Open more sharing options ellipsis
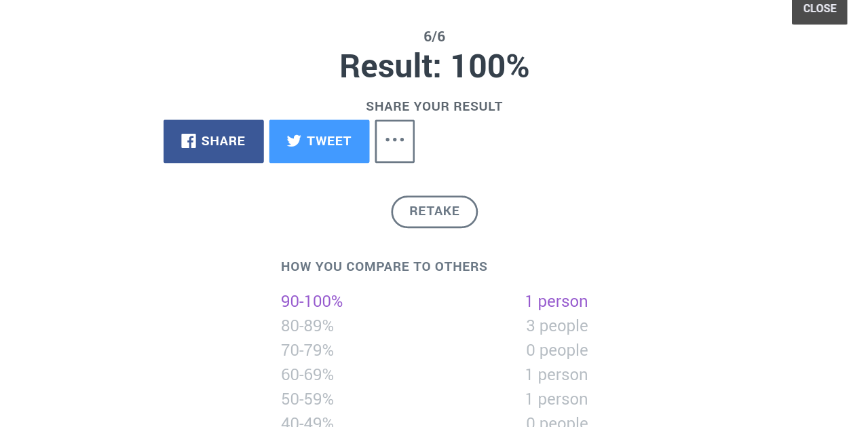This screenshot has width=868, height=427. tap(395, 141)
